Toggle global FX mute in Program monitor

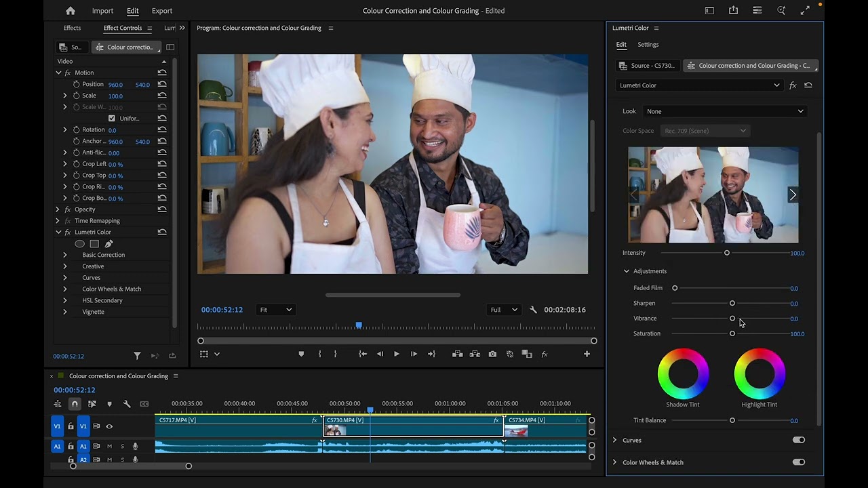(544, 354)
